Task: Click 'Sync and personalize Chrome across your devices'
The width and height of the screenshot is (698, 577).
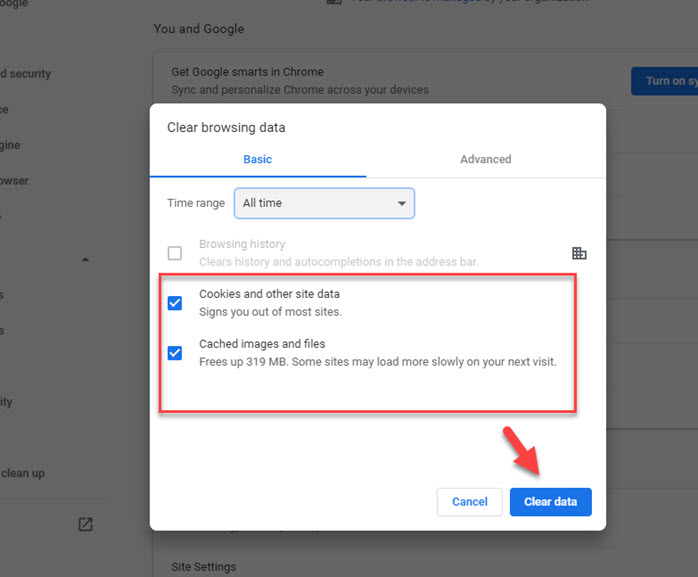Action: tap(300, 90)
